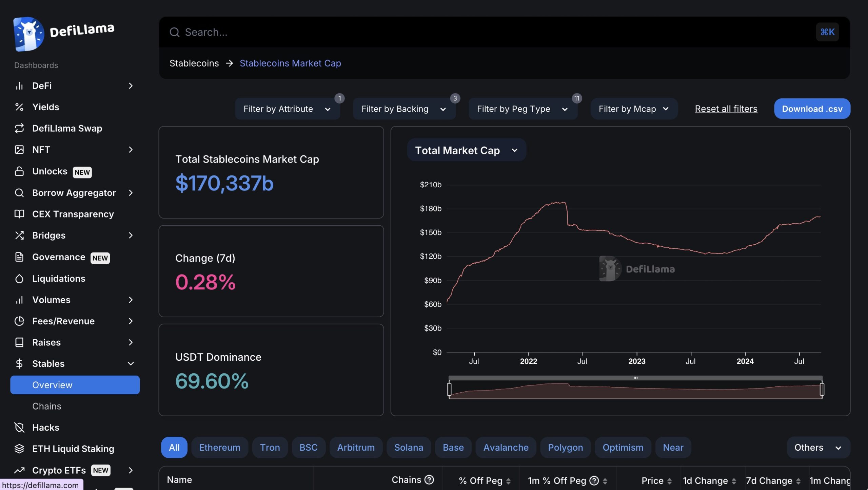The width and height of the screenshot is (868, 490).
Task: Collapse the Stables sidebar section chevron
Action: [131, 364]
